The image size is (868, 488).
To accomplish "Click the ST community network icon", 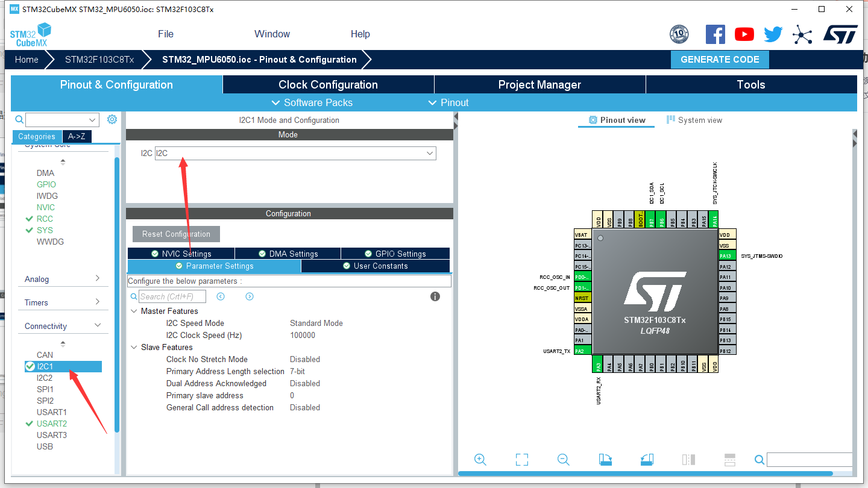I will pyautogui.click(x=802, y=34).
